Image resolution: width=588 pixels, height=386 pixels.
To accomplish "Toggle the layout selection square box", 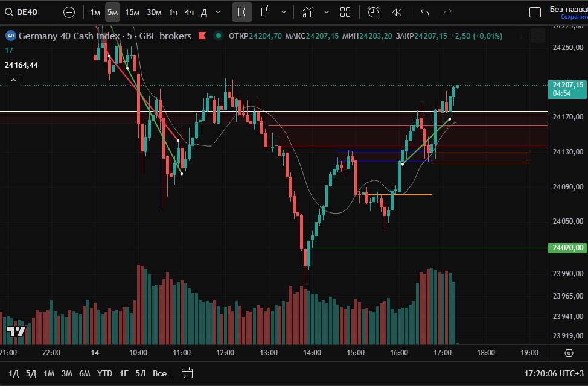I will tap(535, 12).
